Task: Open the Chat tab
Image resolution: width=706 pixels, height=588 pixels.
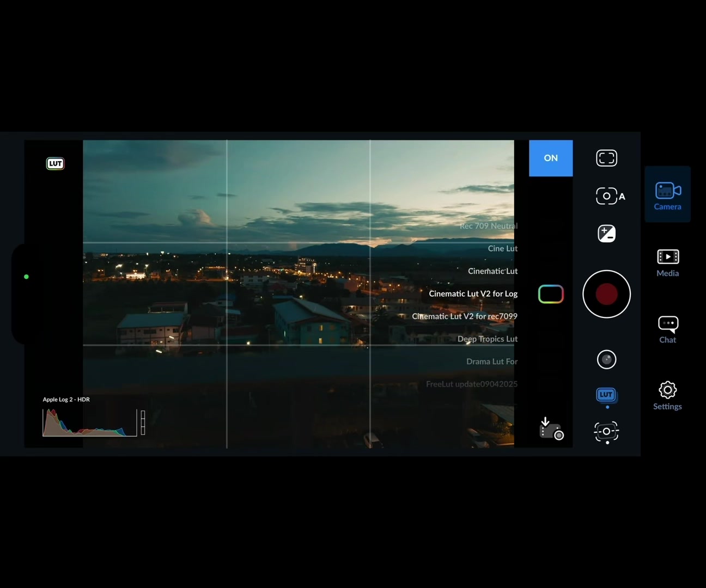Action: click(x=667, y=329)
